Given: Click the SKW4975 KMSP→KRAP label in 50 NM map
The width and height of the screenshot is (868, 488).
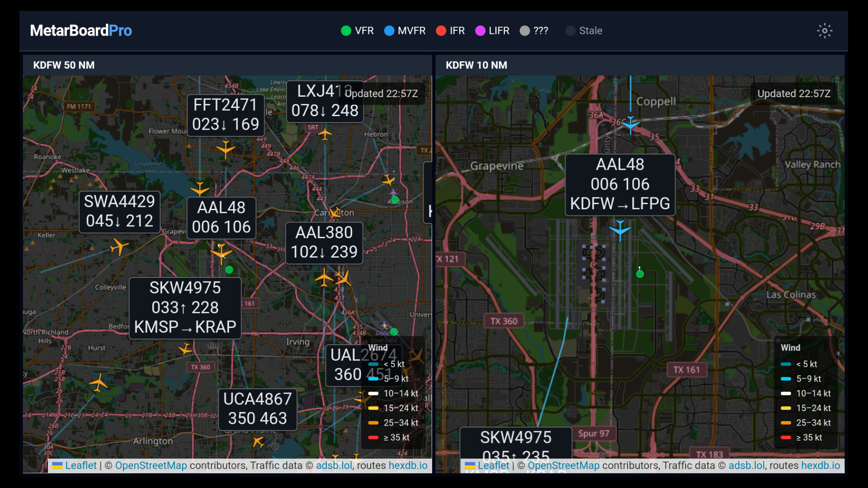Looking at the screenshot, I should 185,308.
